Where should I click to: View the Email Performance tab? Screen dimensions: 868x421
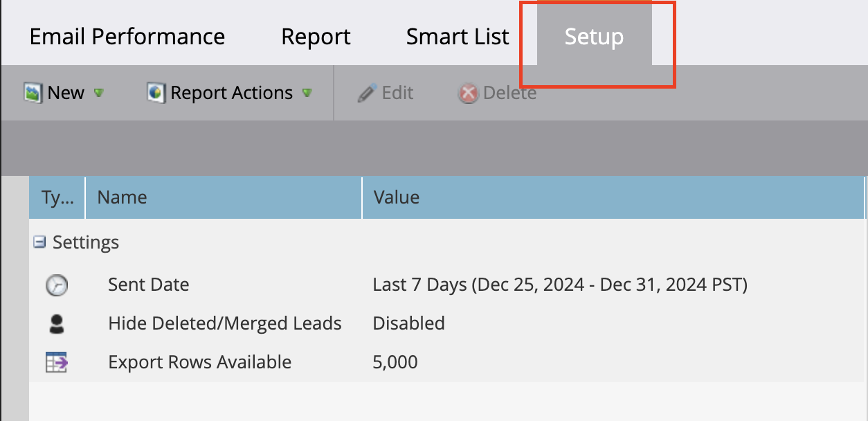[126, 36]
